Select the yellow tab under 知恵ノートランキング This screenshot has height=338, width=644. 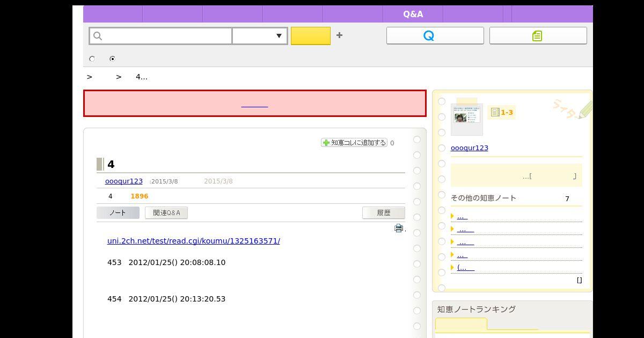[x=461, y=324]
